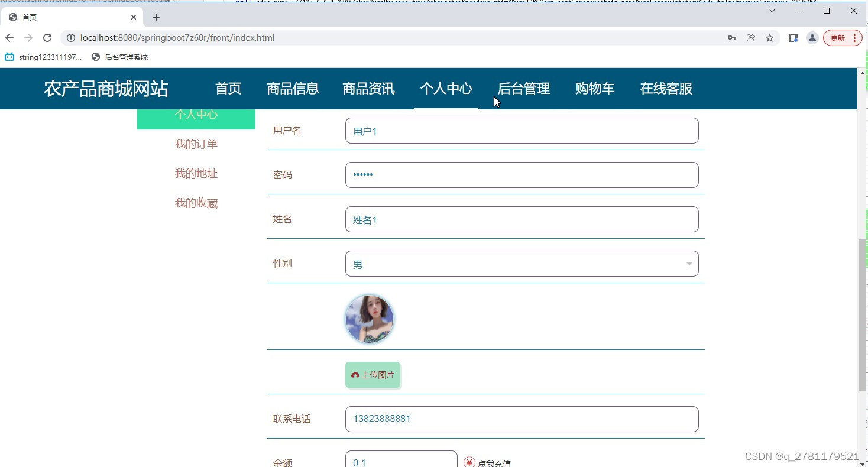Open the saved passwords key icon
Screen dimensions: 868x467
(x=732, y=38)
